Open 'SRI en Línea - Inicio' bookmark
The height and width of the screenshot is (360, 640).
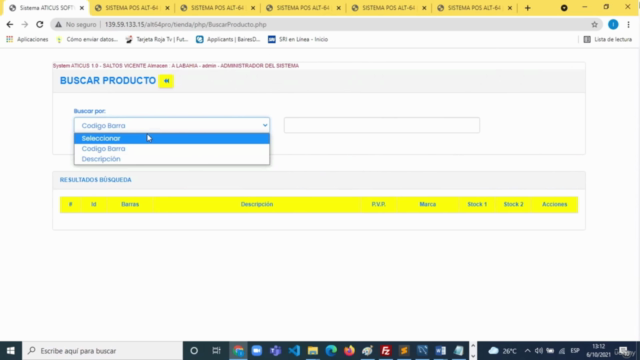pos(298,39)
